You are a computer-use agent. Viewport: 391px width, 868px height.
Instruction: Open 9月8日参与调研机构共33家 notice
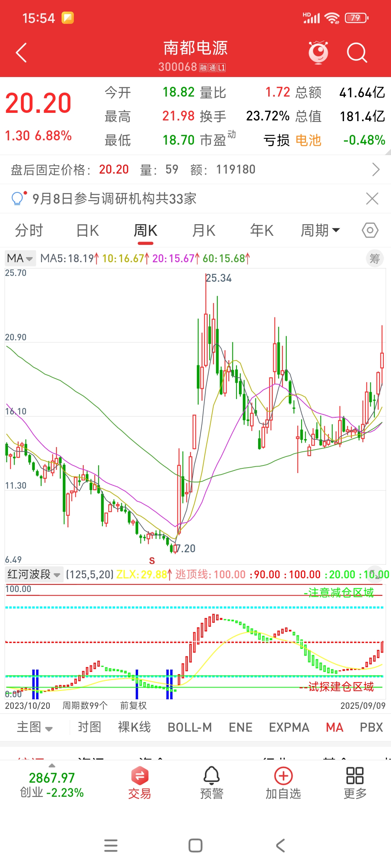point(114,199)
